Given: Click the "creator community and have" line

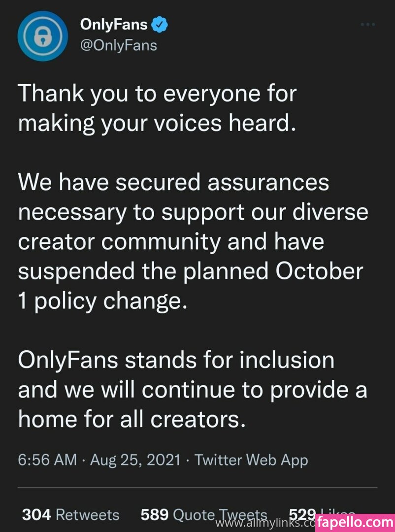Looking at the screenshot, I should tap(171, 242).
